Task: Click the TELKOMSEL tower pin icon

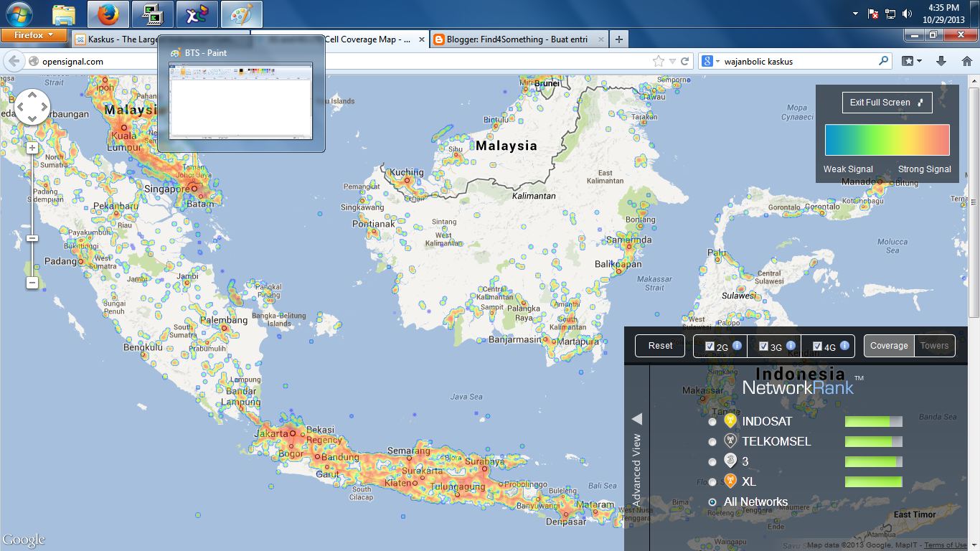Action: (730, 441)
